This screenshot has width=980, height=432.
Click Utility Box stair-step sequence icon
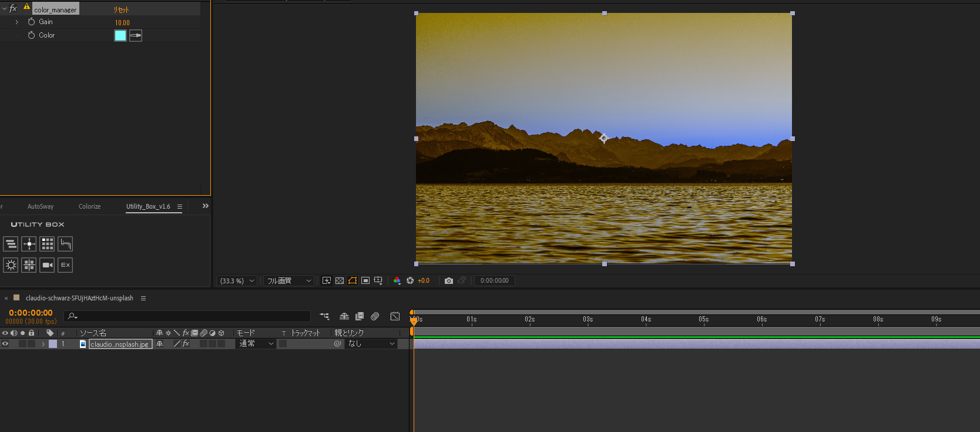coord(65,244)
